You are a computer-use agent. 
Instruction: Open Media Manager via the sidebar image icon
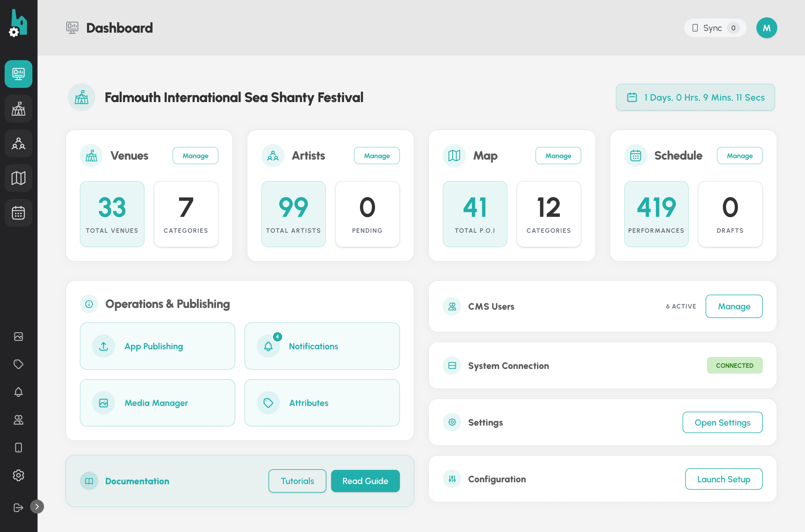click(x=18, y=337)
